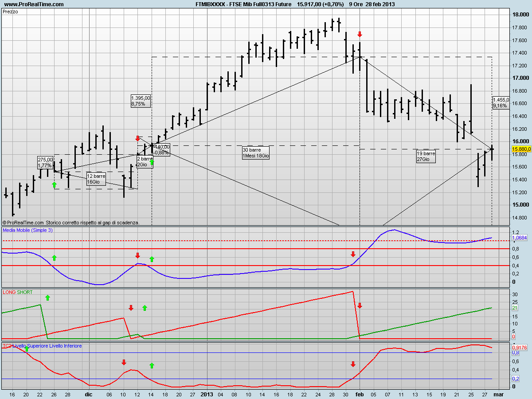
Task: Click the 17.000 price axis label
Action: click(520, 78)
